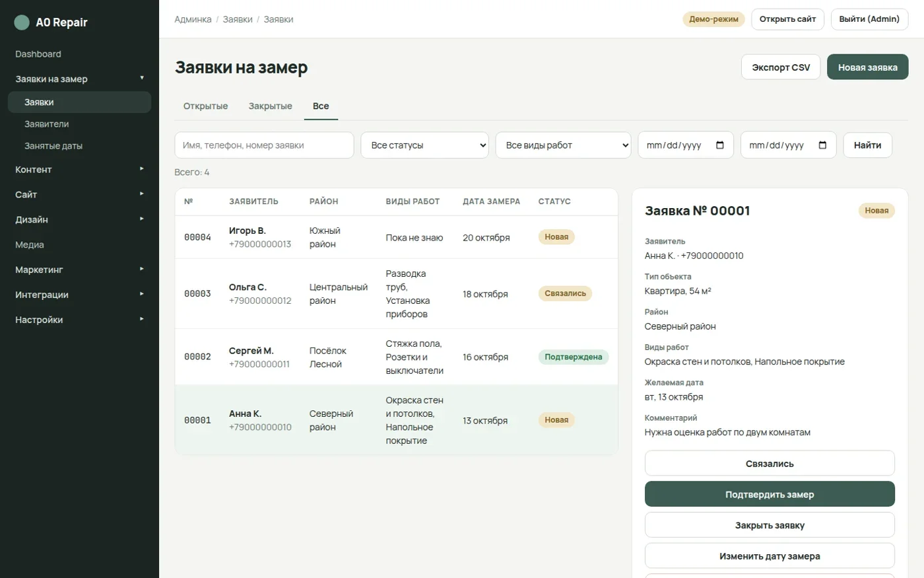
Task: Open the Медиа sidebar item
Action: coord(79,245)
